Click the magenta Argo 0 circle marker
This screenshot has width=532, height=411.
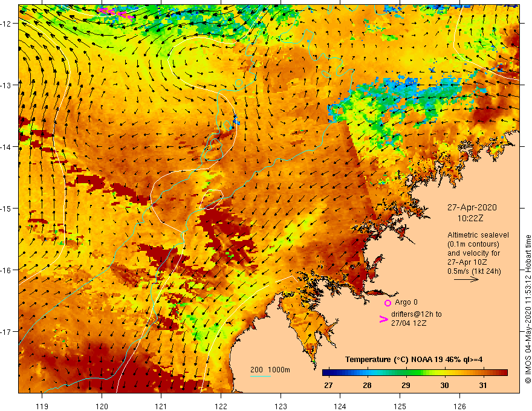click(x=388, y=303)
